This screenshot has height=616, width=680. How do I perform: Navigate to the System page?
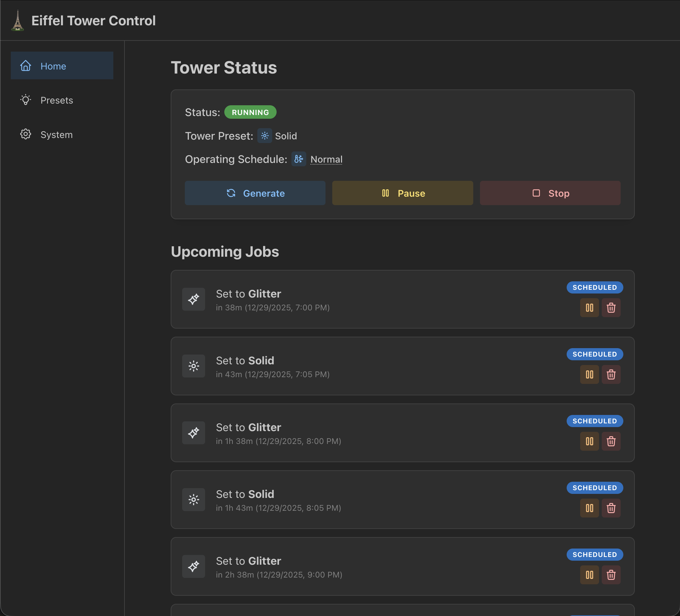[56, 134]
